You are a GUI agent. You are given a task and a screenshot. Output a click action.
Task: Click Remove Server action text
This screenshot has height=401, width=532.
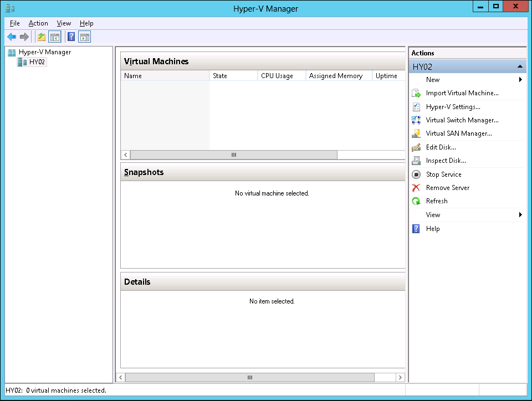click(448, 187)
